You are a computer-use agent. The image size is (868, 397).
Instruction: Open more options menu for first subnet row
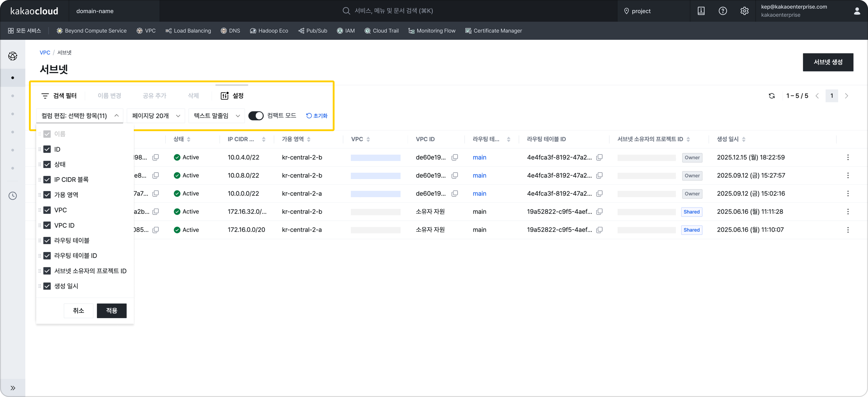pyautogui.click(x=848, y=157)
